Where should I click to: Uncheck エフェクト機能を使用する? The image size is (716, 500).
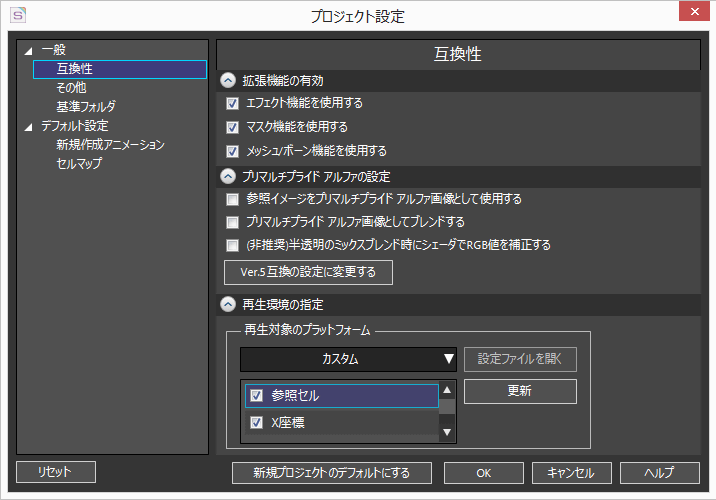232,104
